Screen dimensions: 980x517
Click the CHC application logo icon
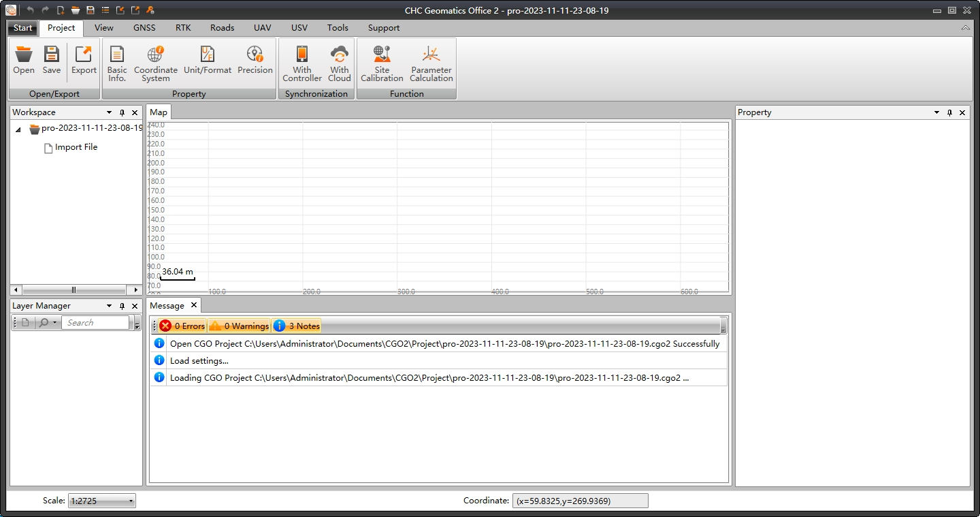(12, 10)
